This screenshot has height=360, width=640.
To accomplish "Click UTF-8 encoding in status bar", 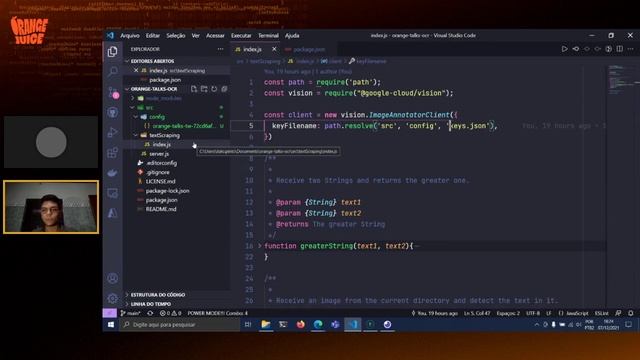I will coord(533,313).
